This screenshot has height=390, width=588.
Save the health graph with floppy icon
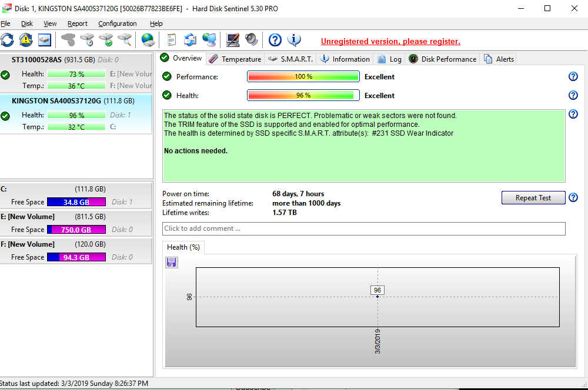(171, 262)
